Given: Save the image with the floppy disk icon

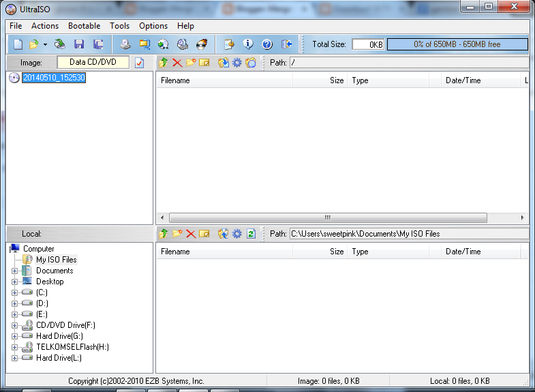Looking at the screenshot, I should [x=79, y=44].
